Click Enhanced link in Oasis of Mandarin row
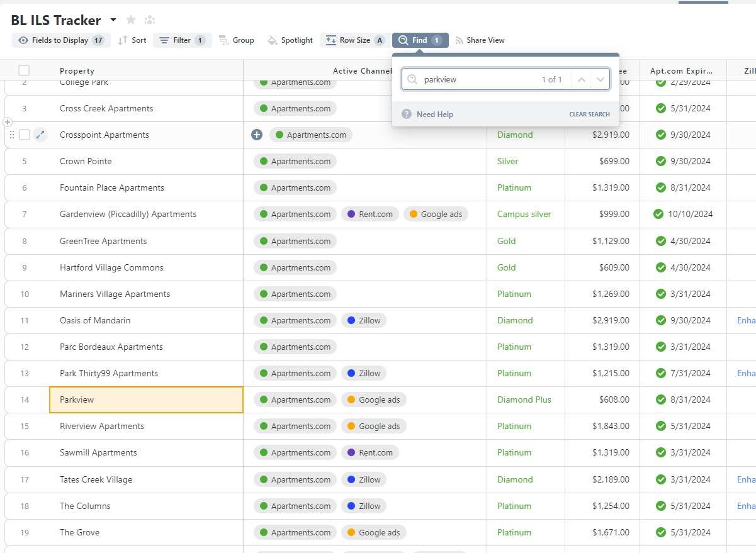Image resolution: width=756 pixels, height=553 pixels. [x=746, y=320]
